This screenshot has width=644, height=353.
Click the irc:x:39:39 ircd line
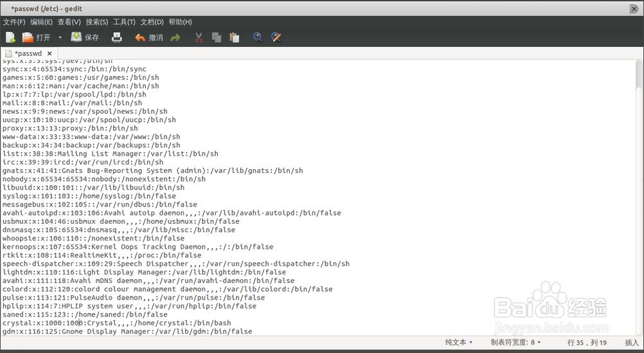click(x=82, y=162)
